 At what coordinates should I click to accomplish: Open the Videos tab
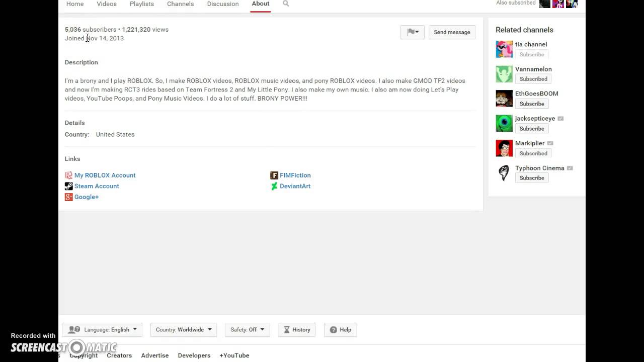pyautogui.click(x=107, y=4)
